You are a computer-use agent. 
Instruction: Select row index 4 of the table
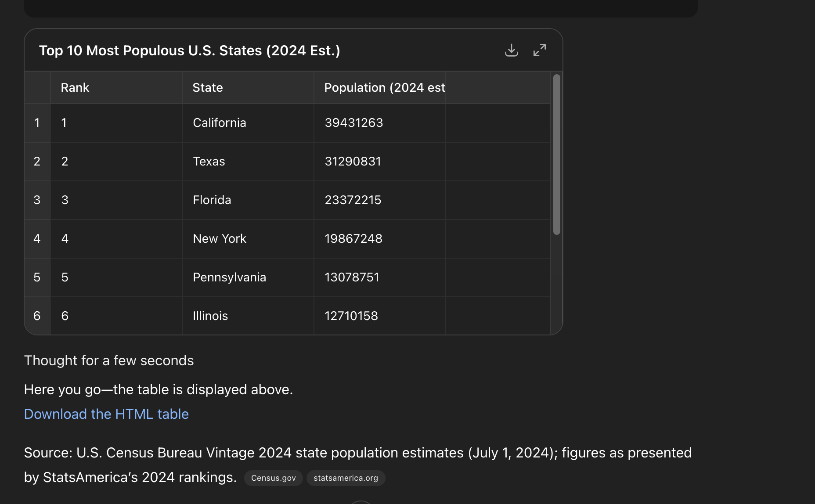pos(37,239)
